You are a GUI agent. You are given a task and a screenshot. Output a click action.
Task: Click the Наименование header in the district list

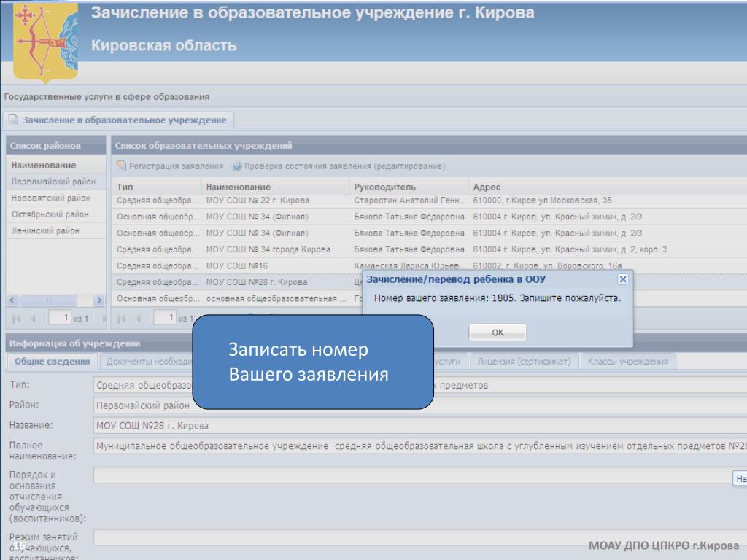pos(55,166)
